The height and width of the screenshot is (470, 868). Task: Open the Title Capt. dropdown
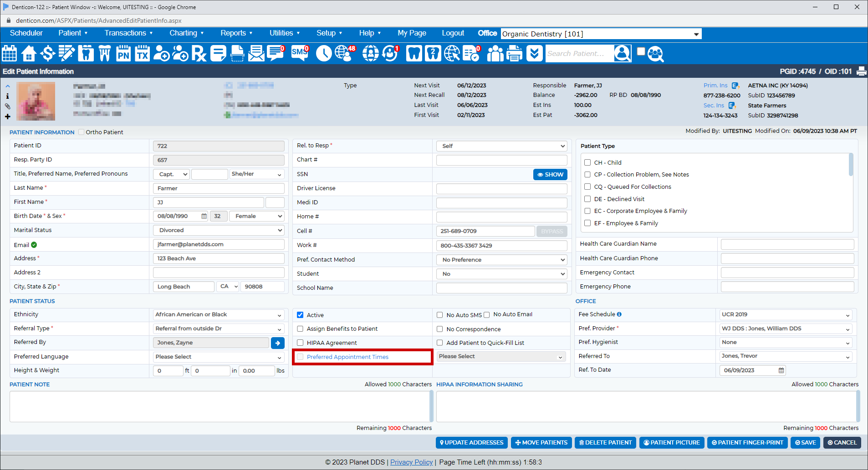(172, 174)
